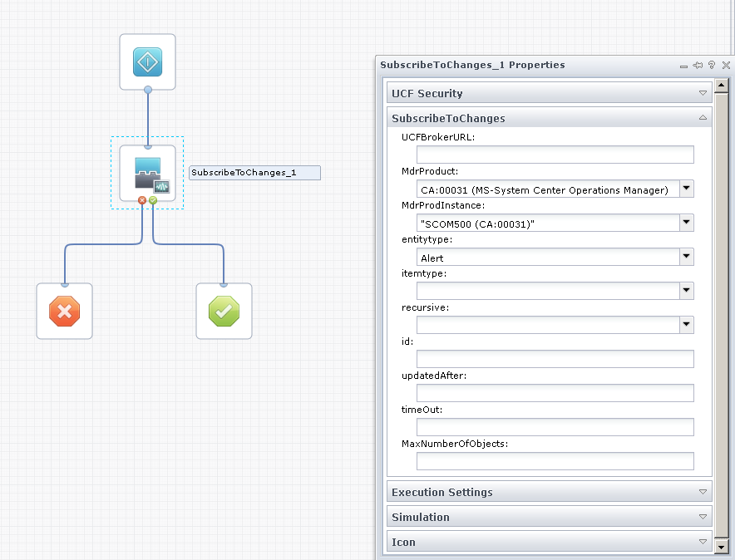Select the red failure end node
Viewport: 735px width, 560px height.
[x=64, y=311]
